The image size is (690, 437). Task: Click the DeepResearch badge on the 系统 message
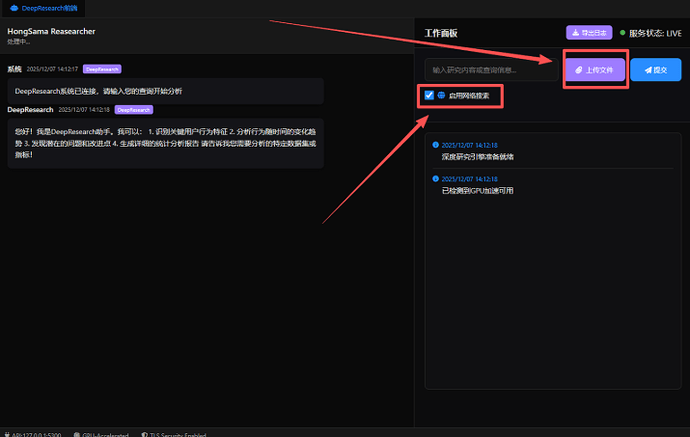(x=102, y=69)
